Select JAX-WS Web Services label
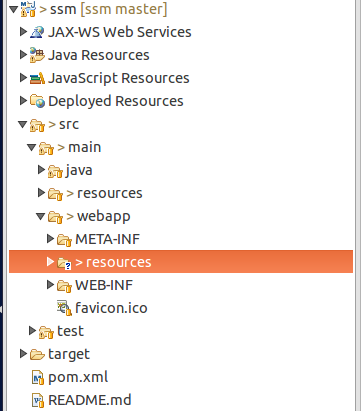This screenshot has width=361, height=411. coord(120,32)
